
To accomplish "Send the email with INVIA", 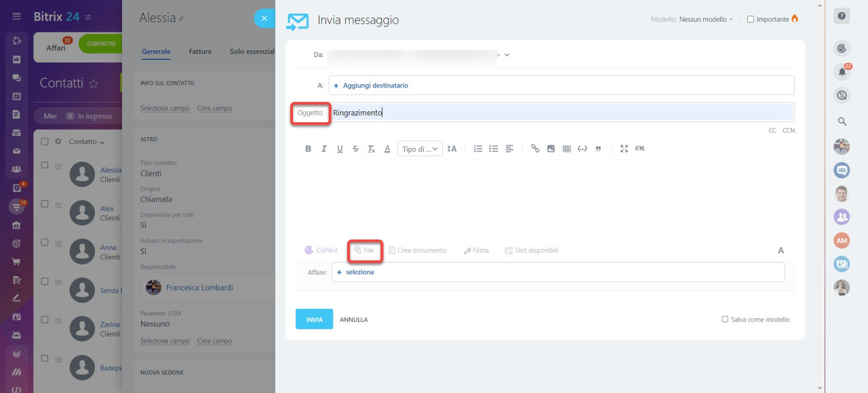I will pos(313,319).
